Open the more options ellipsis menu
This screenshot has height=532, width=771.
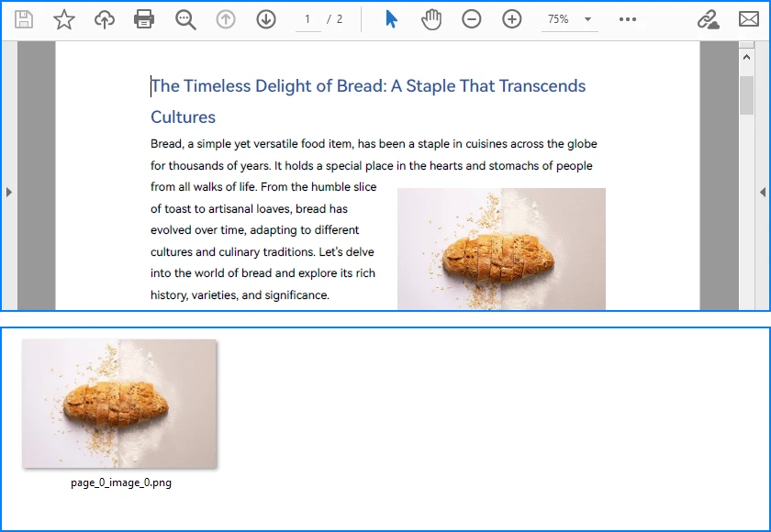pos(628,18)
